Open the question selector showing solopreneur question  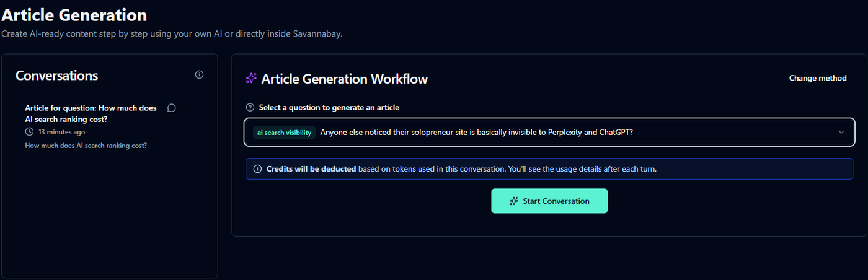click(x=546, y=132)
